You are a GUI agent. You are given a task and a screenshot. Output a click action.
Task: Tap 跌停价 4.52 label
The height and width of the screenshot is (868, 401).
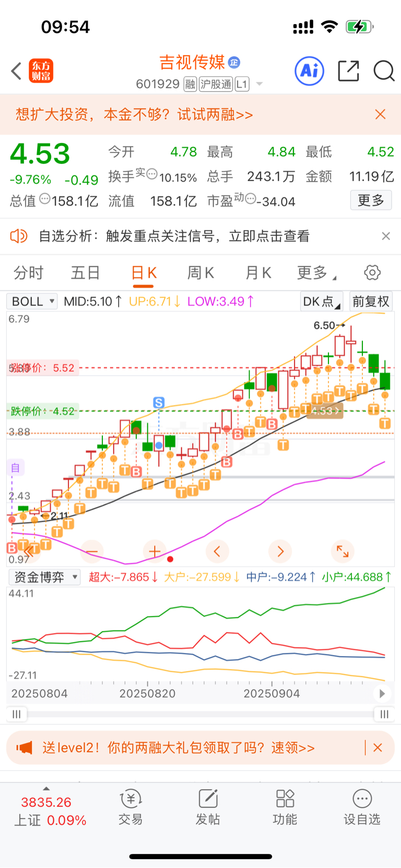[x=43, y=411]
